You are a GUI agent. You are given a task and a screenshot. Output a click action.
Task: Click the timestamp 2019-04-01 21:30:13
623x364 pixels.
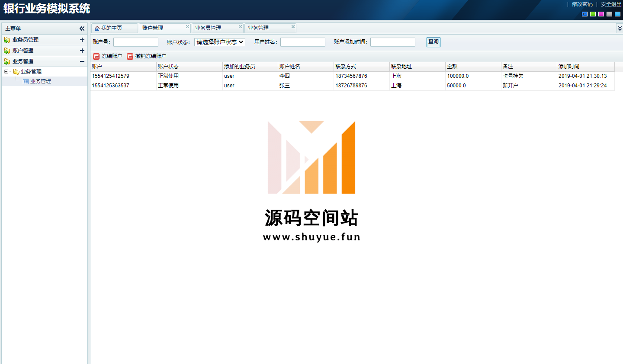tap(583, 76)
